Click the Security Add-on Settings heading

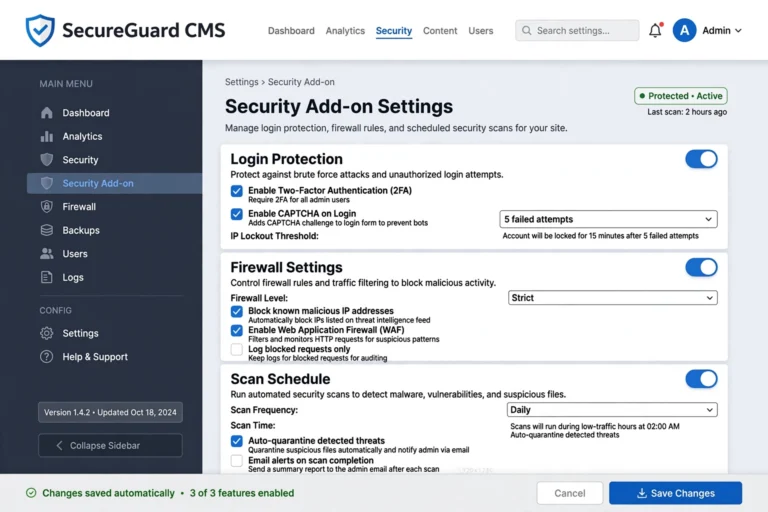[339, 106]
